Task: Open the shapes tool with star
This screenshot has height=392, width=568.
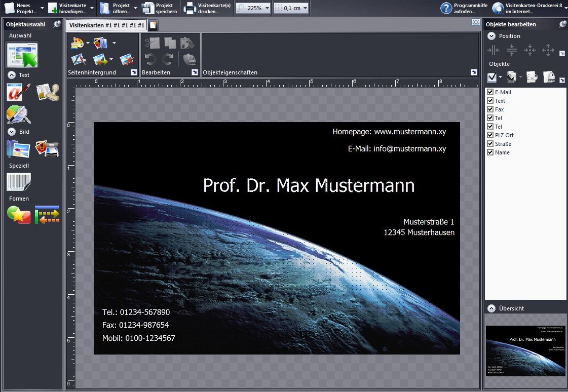Action: coord(19,215)
